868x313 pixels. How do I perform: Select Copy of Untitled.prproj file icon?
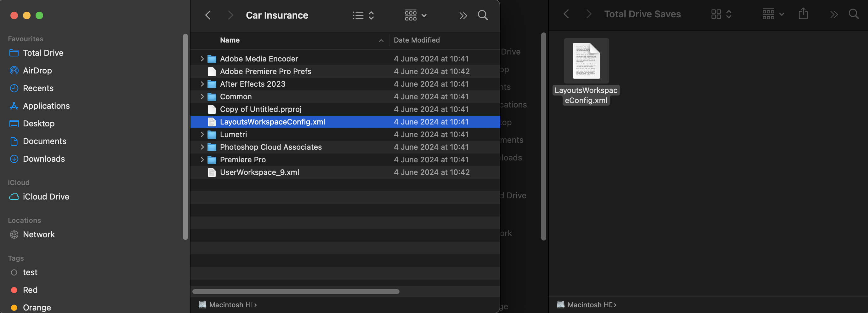(x=212, y=109)
